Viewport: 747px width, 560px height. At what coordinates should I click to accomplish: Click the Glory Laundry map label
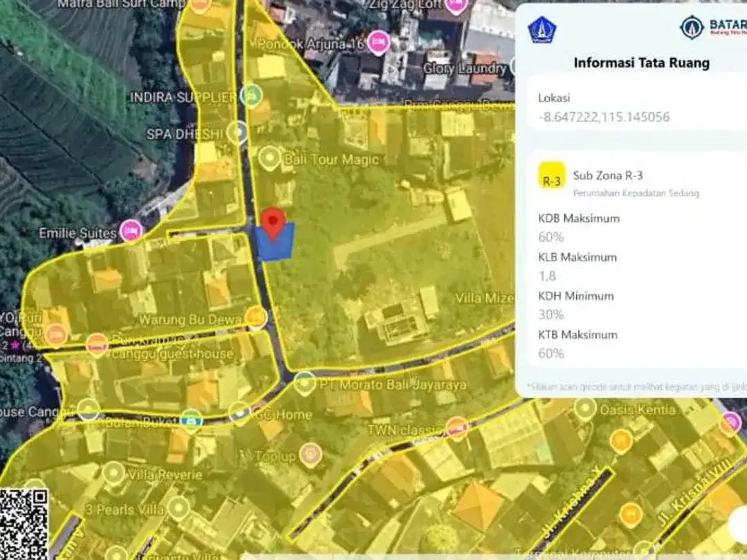point(465,68)
